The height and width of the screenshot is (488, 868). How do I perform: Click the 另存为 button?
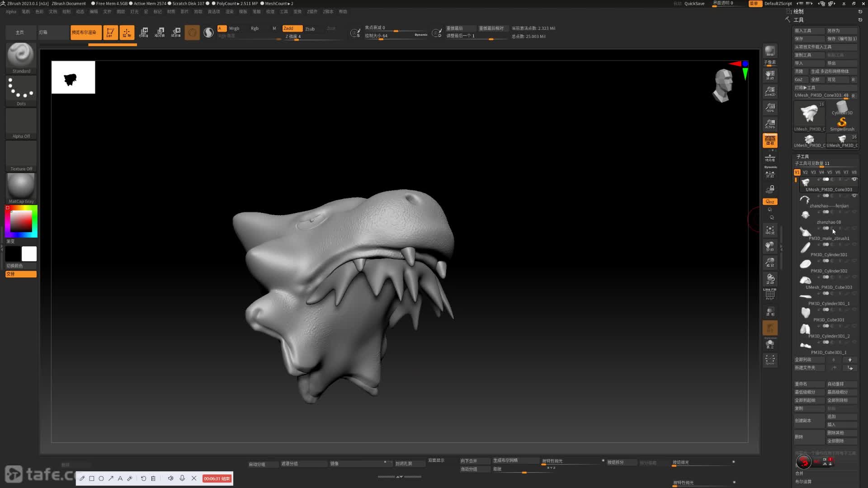coord(842,31)
